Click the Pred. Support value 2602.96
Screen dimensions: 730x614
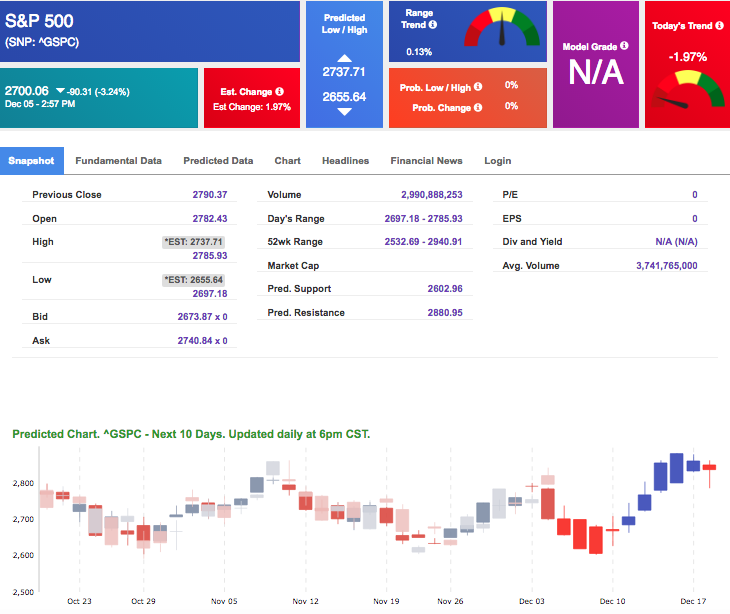click(x=445, y=289)
